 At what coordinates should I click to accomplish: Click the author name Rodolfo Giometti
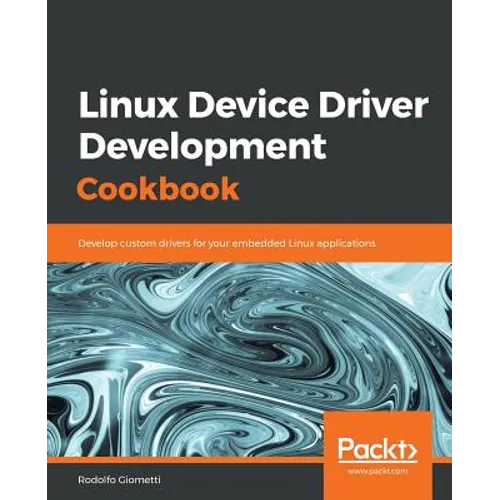click(x=120, y=480)
